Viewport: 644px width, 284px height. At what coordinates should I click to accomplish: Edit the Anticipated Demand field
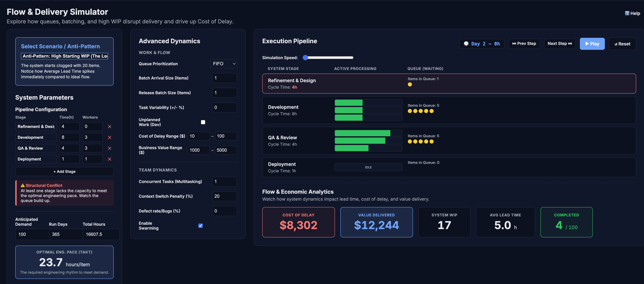click(x=32, y=234)
